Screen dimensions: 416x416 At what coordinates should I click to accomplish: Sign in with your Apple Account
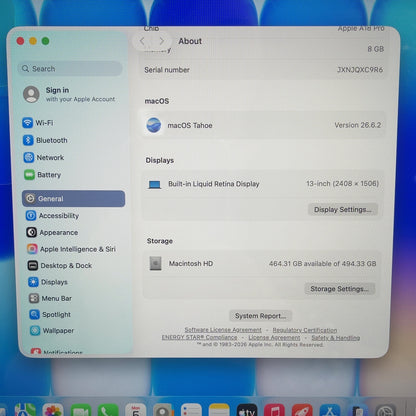click(x=69, y=94)
